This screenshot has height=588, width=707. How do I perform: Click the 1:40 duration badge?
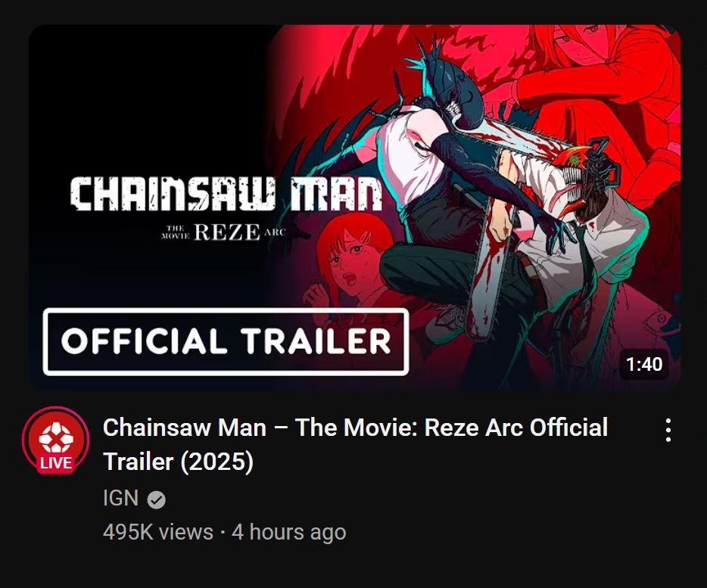[644, 364]
